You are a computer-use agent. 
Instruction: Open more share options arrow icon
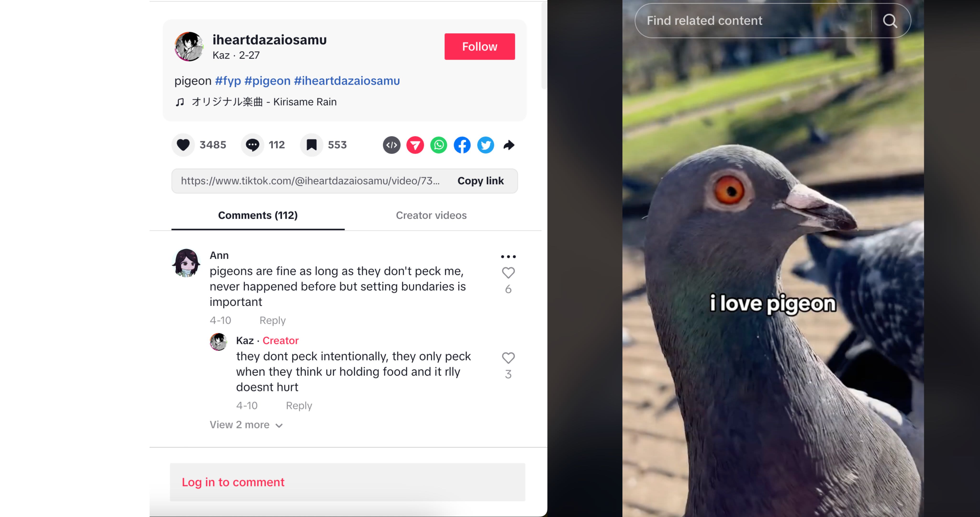coord(509,145)
